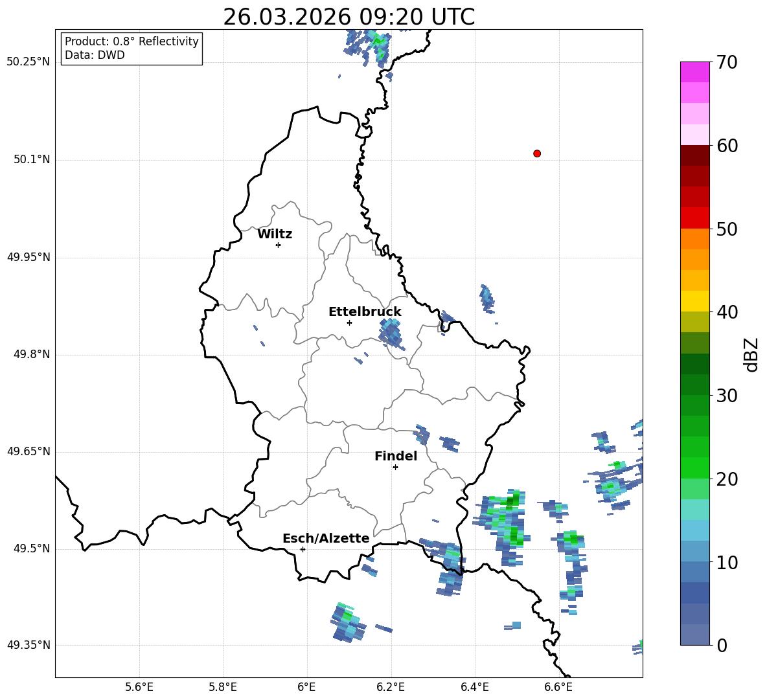The width and height of the screenshot is (767, 700).
Task: Click the Esch/Alzette cross marker
Action: (303, 549)
